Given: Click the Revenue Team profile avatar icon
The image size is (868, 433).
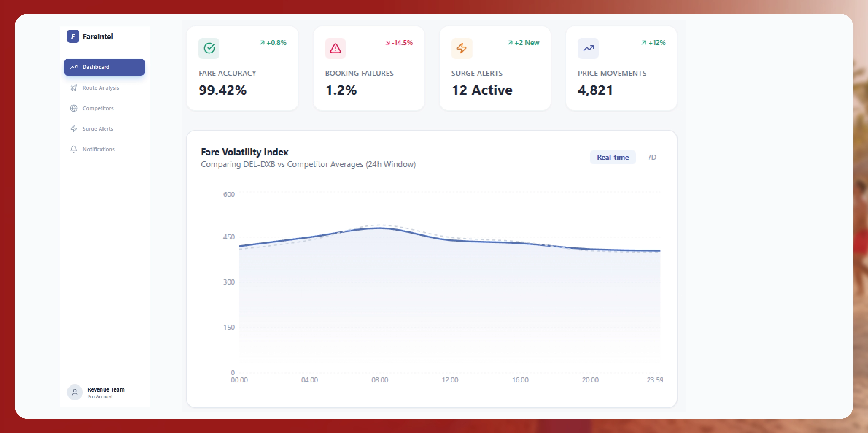Looking at the screenshot, I should pyautogui.click(x=75, y=392).
